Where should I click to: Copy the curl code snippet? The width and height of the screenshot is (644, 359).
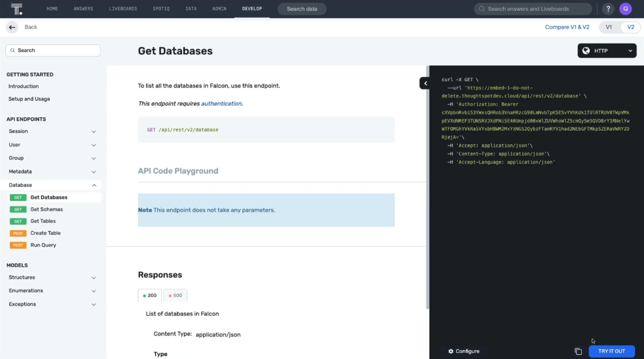click(578, 351)
